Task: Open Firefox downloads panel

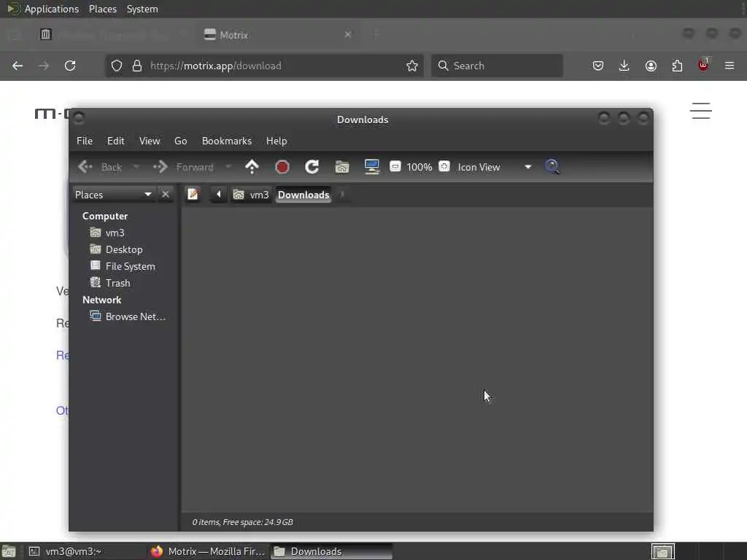Action: tap(624, 66)
